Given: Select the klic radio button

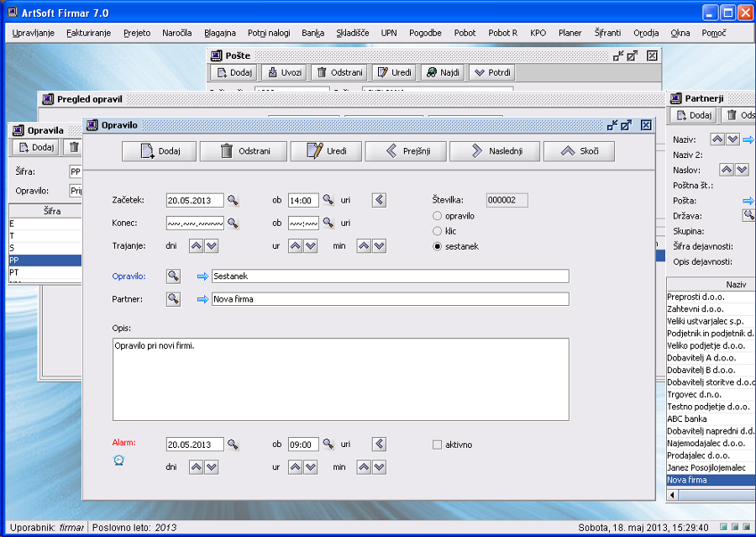Looking at the screenshot, I should (437, 231).
